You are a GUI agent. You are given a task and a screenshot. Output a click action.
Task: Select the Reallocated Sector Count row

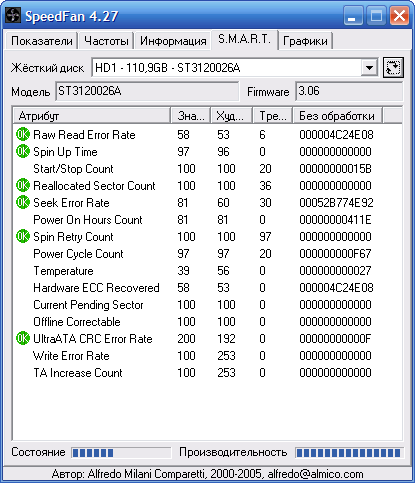click(x=207, y=186)
